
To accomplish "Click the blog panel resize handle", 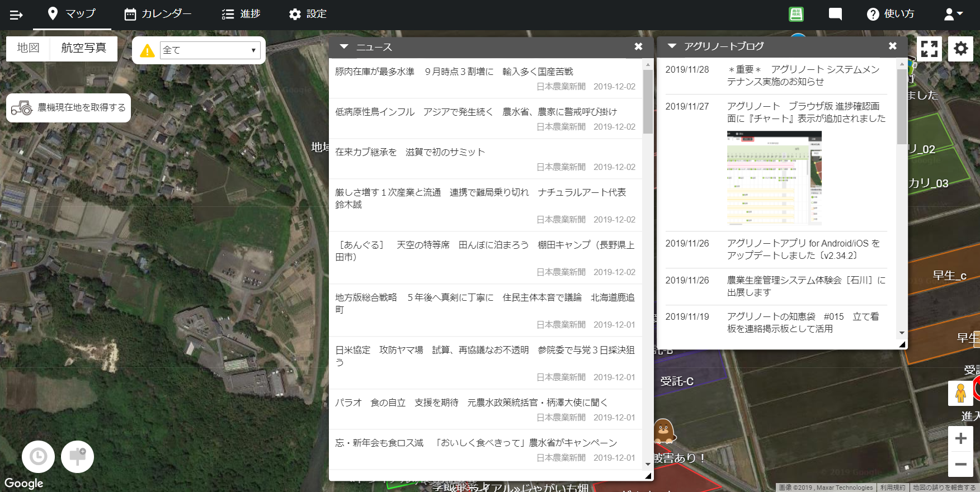I will pyautogui.click(x=902, y=344).
